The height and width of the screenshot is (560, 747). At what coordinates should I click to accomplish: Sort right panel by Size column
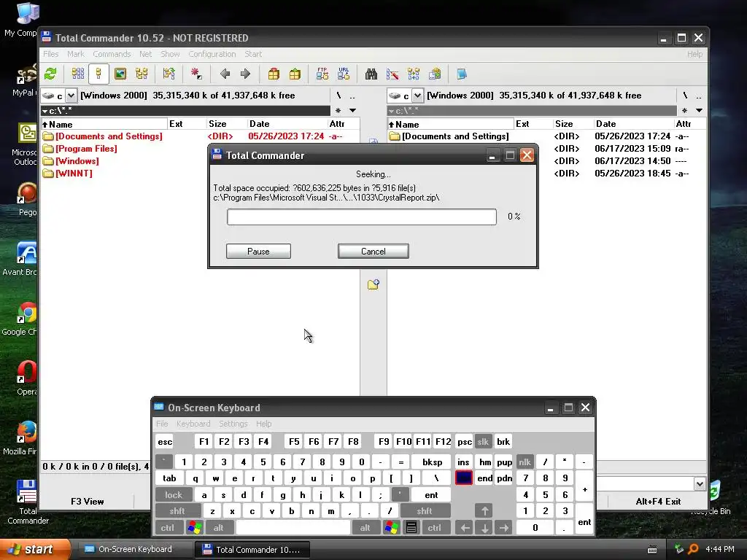pyautogui.click(x=573, y=124)
